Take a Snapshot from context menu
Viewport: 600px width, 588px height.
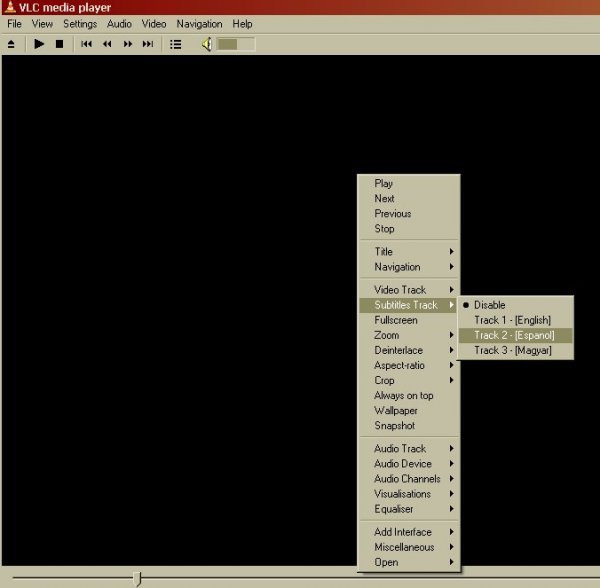pyautogui.click(x=408, y=426)
